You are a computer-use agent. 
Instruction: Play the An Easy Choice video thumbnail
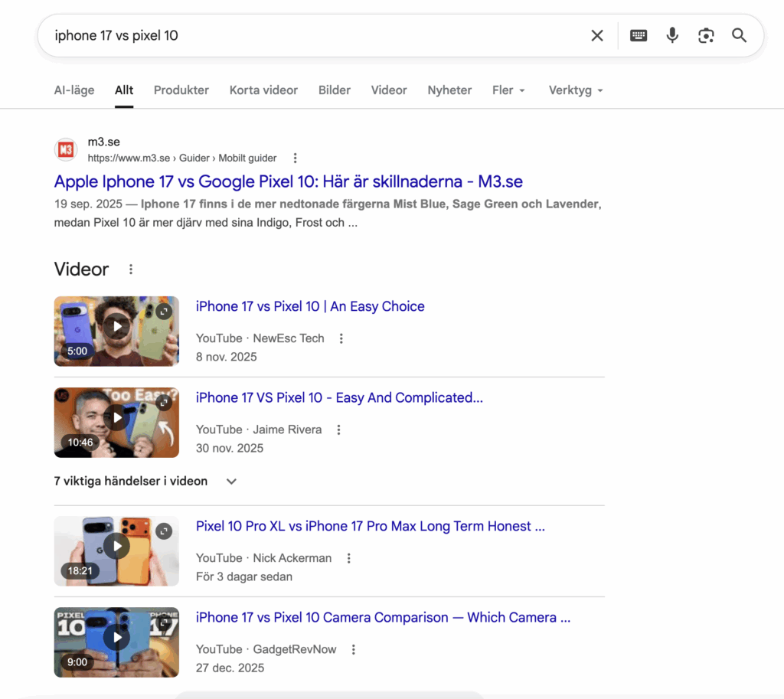(116, 326)
